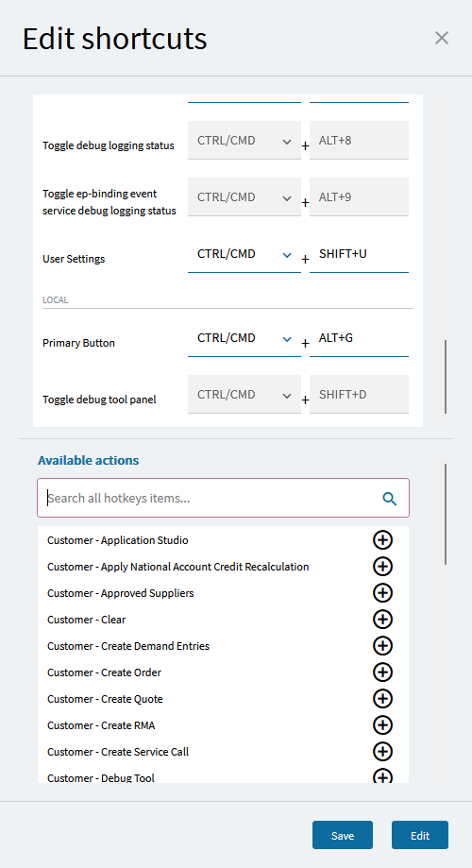Add the Customer - Clear action
Image resolution: width=472 pixels, height=868 pixels.
pyautogui.click(x=382, y=620)
